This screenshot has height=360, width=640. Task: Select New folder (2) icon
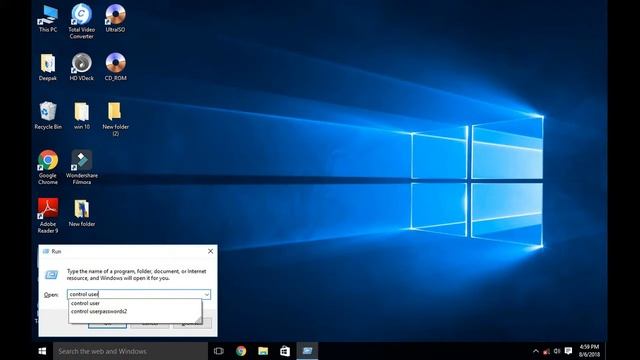pyautogui.click(x=115, y=119)
